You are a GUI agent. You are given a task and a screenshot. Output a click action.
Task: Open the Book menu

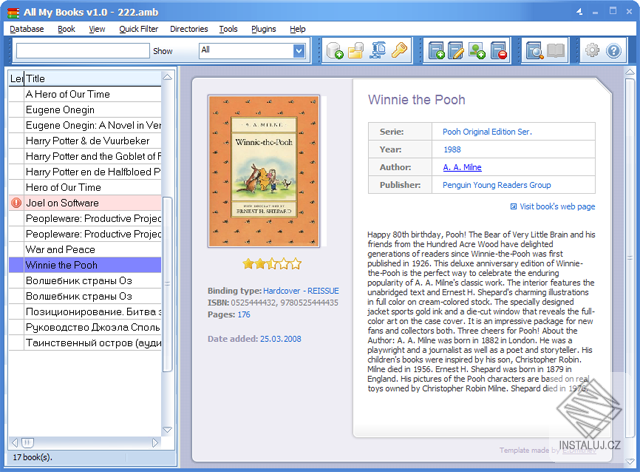[x=66, y=29]
